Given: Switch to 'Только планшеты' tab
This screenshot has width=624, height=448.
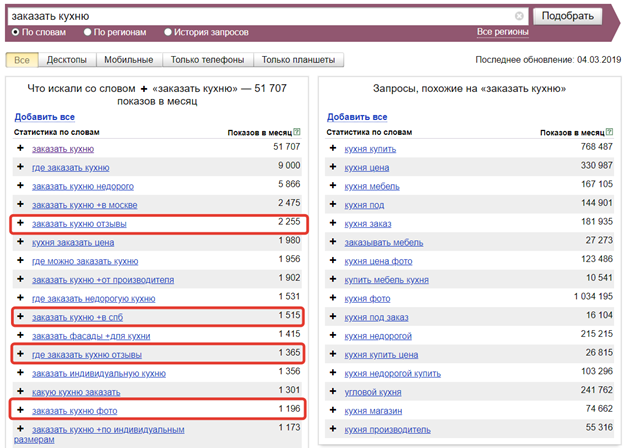Looking at the screenshot, I should [298, 60].
